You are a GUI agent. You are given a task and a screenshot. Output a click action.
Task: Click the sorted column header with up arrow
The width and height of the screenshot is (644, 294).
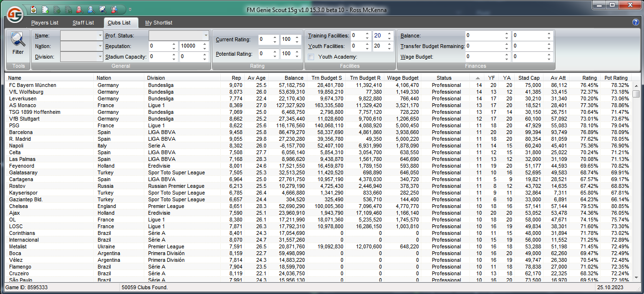click(478, 78)
